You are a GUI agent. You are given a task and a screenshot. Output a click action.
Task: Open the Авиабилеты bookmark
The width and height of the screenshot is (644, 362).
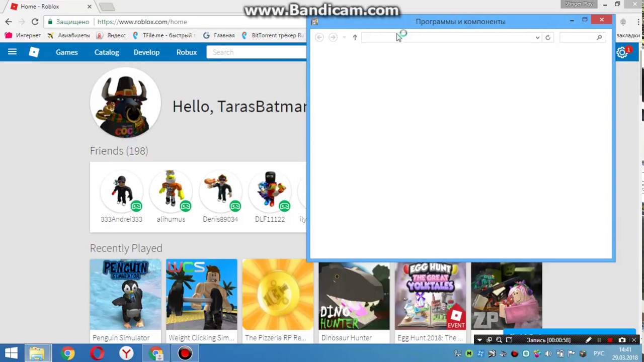coord(69,35)
